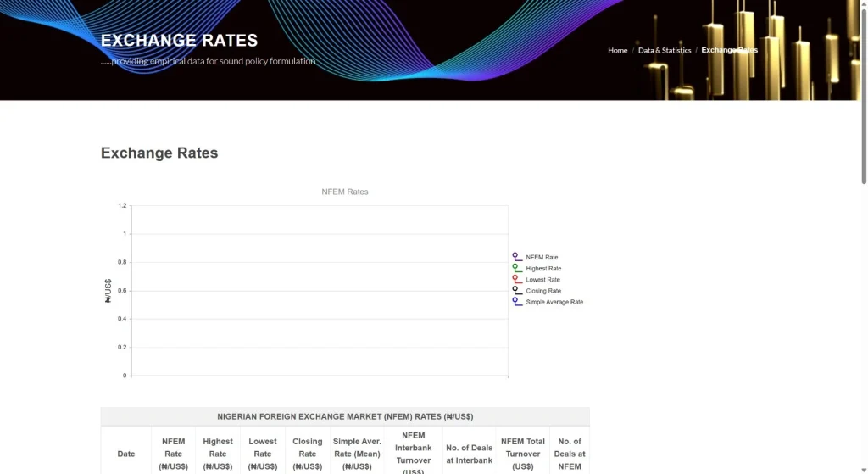Click the Simple Aver. Rate (Mean) header
Viewport: 868px width, 474px height.
[357, 454]
